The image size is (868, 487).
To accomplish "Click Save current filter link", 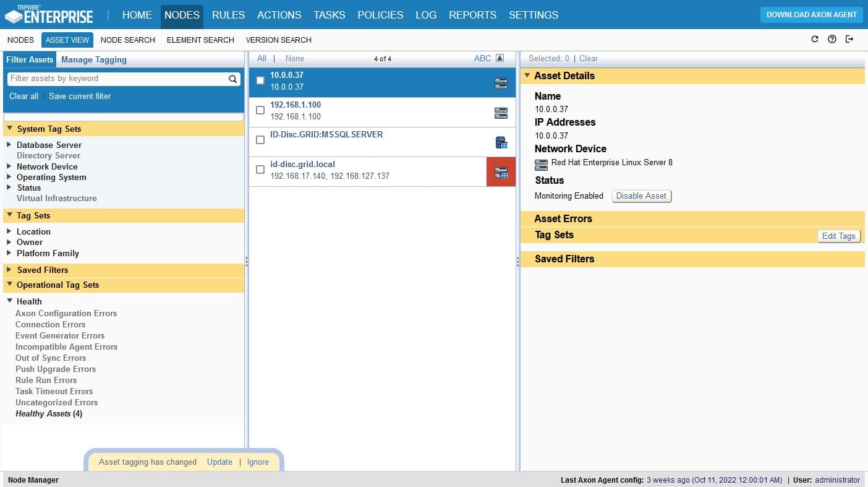I will [80, 96].
